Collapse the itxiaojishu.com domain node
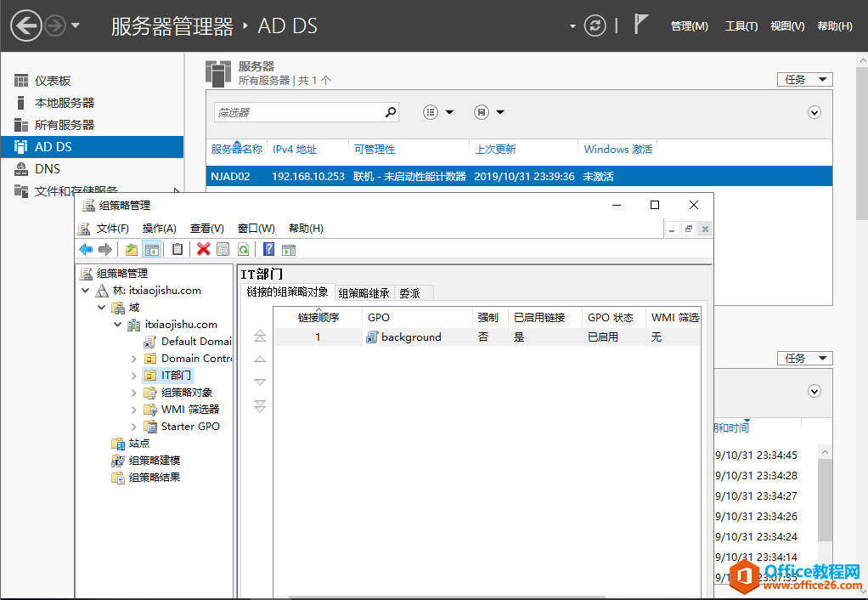Viewport: 868px width, 600px height. pos(118,325)
